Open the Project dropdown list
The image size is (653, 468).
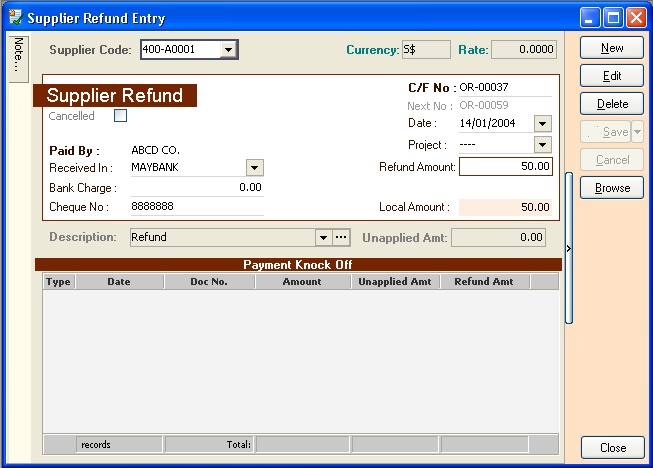pos(543,145)
